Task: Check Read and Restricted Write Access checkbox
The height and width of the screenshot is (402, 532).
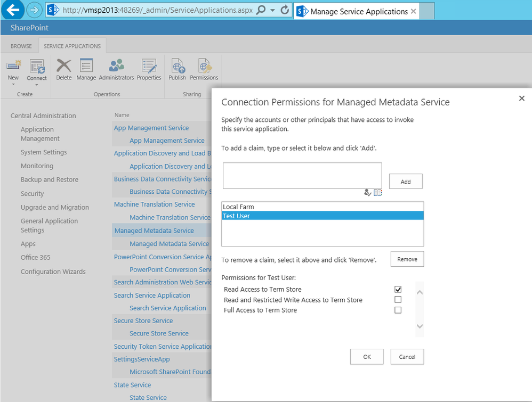Action: pos(398,300)
